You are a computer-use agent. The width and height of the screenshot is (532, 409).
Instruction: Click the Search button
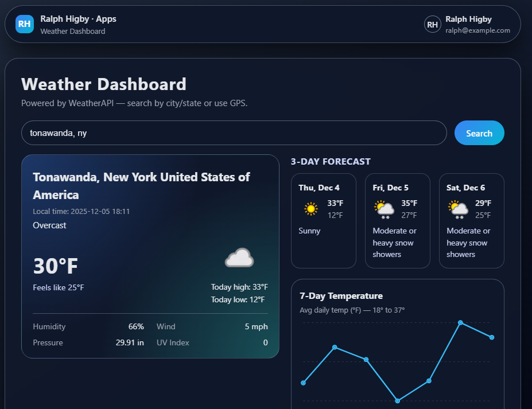479,133
